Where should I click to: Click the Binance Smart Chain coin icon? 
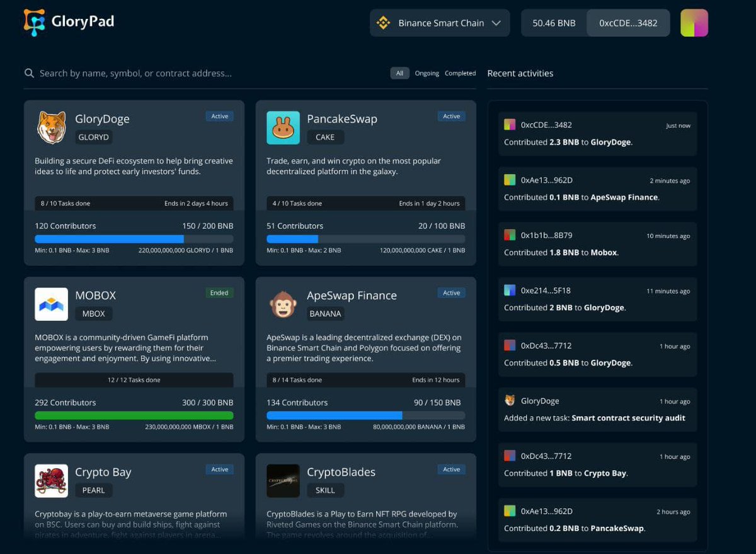coord(383,23)
